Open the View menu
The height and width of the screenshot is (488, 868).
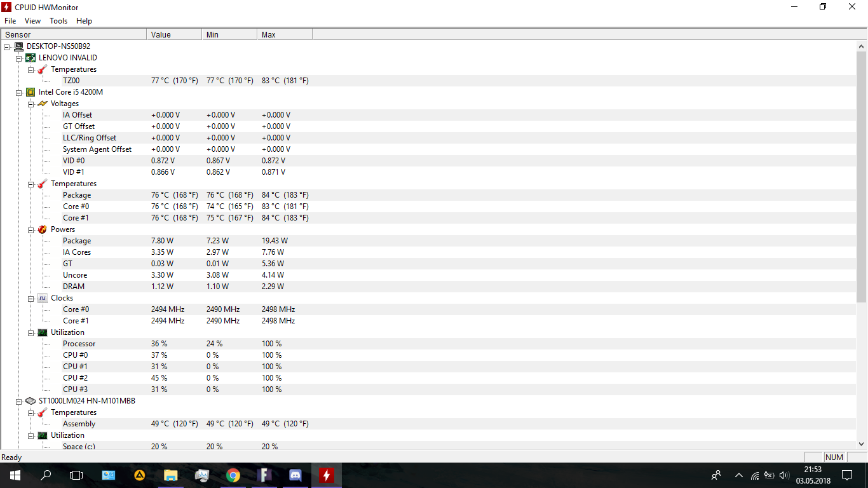coord(33,21)
